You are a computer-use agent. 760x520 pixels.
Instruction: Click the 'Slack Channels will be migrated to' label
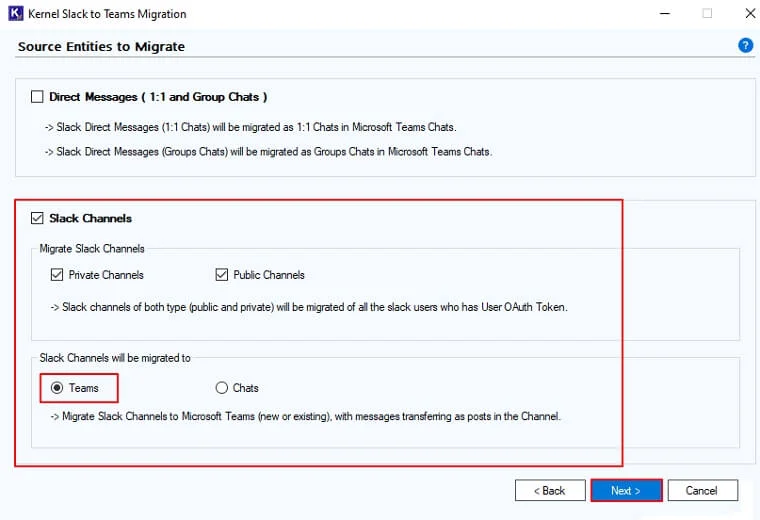click(115, 358)
